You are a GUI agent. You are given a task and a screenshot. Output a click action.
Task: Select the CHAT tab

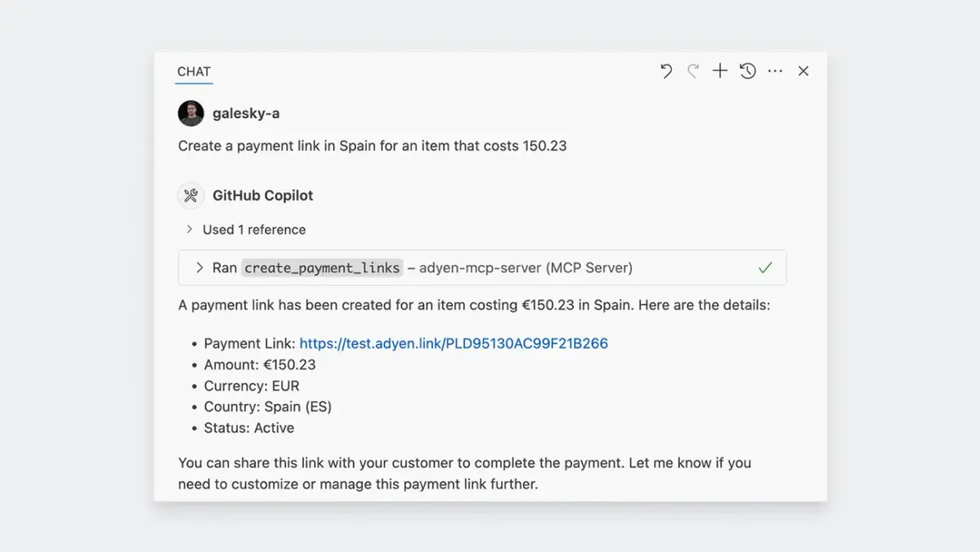point(194,72)
